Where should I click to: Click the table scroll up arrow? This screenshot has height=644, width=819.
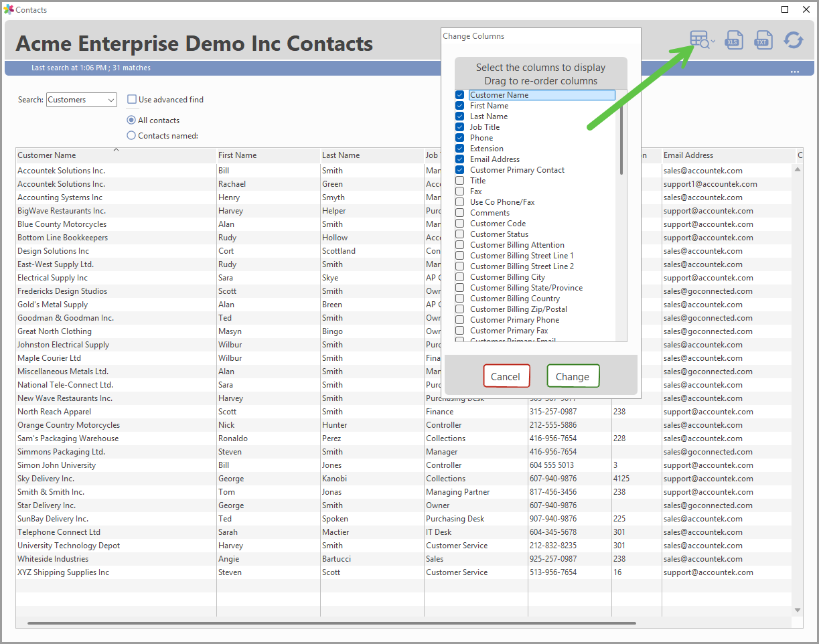798,169
